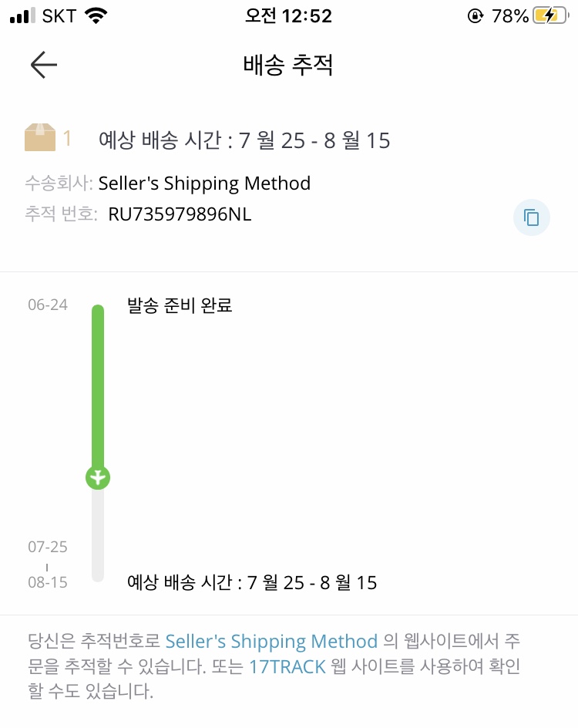The width and height of the screenshot is (578, 728).
Task: Tap the green airplane progress marker
Action: coord(98,477)
